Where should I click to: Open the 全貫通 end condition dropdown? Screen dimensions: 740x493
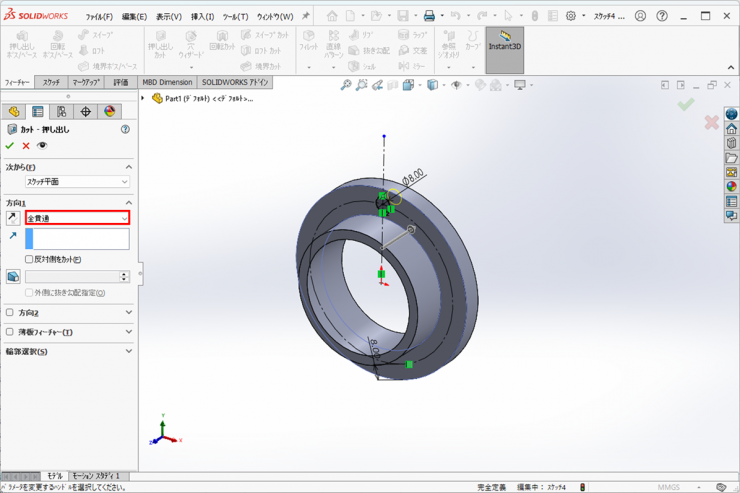coord(77,218)
